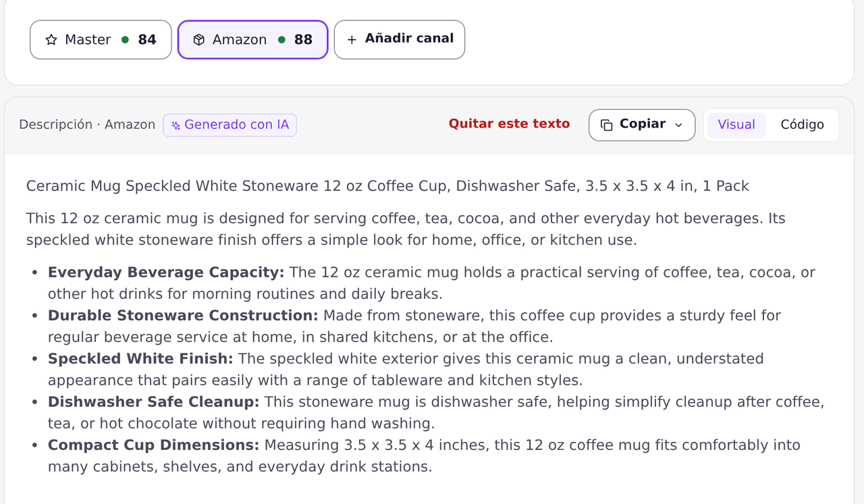Click the star icon on Master channel
The width and height of the screenshot is (864, 504).
coord(51,40)
